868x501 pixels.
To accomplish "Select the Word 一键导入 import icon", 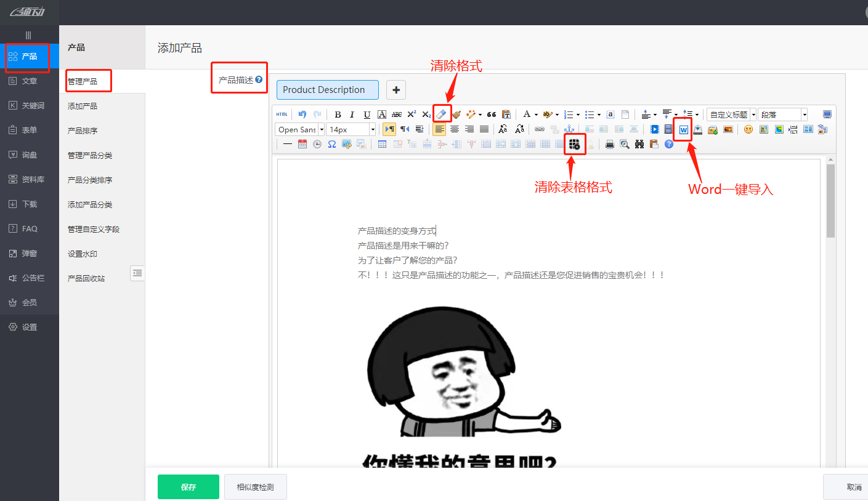I will point(683,129).
